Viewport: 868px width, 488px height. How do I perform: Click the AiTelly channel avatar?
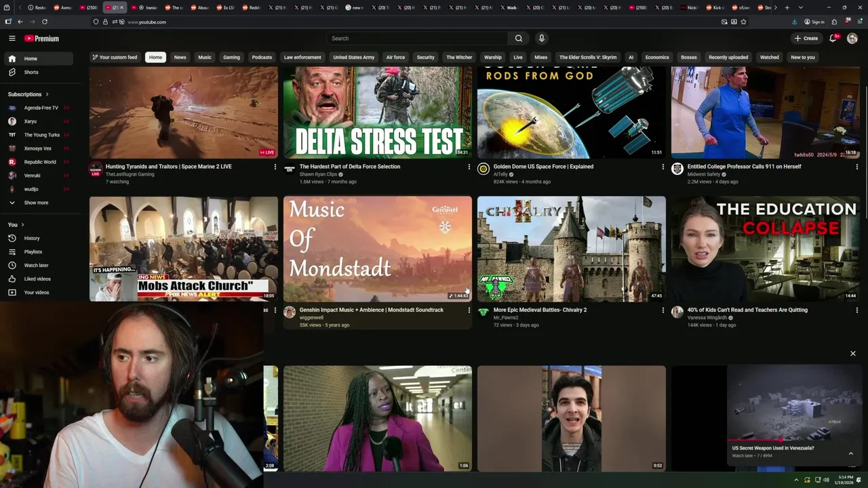(x=484, y=169)
